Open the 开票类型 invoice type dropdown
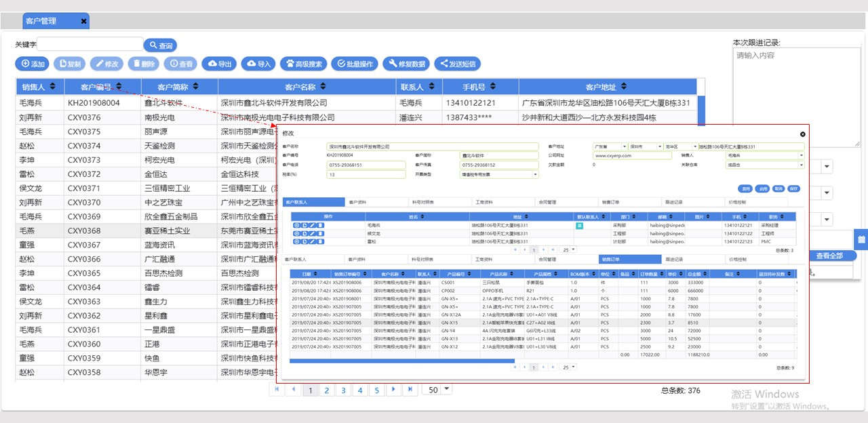868x423 pixels. click(534, 174)
